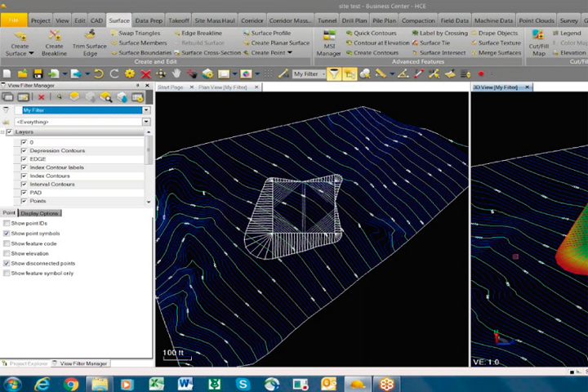Expand the Create Point dropdown arrow
This screenshot has height=392, width=588.
290,52
